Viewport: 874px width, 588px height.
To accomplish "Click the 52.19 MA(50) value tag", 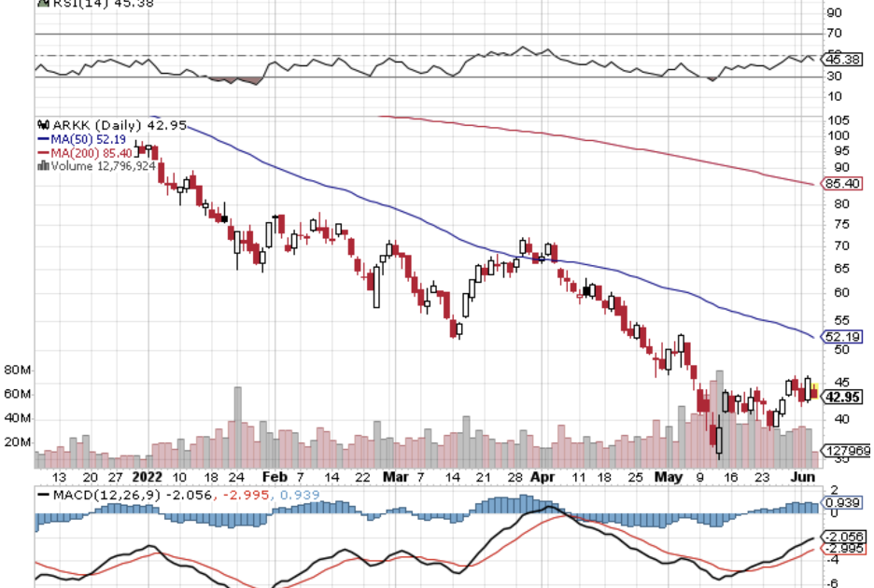I will (x=842, y=337).
